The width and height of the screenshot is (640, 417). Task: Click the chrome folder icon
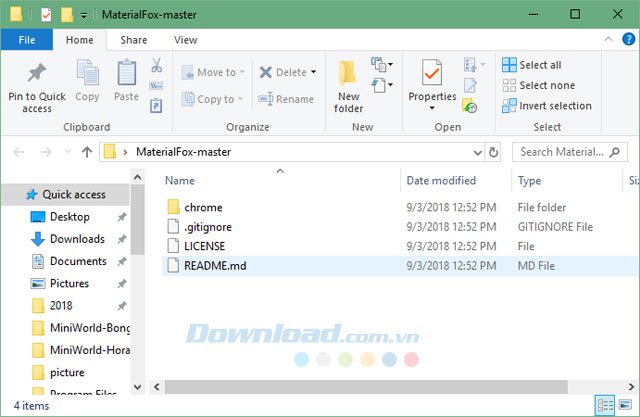pyautogui.click(x=173, y=207)
